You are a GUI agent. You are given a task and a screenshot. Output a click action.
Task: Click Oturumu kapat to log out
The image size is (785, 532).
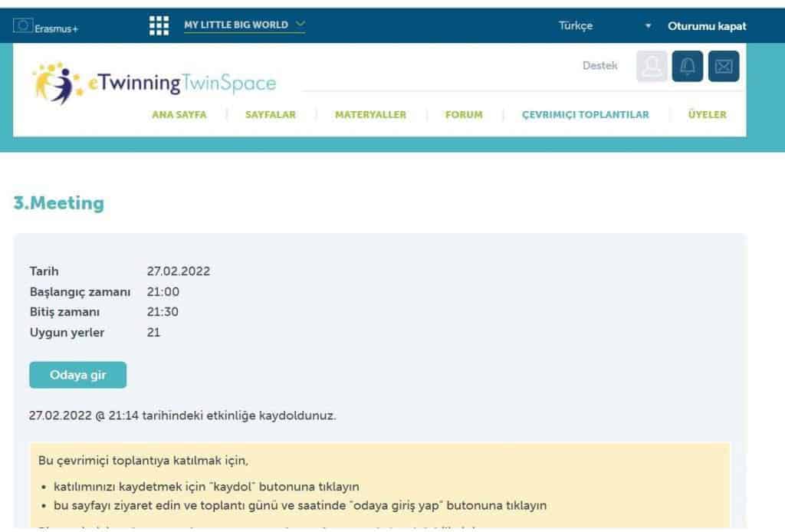tap(706, 26)
